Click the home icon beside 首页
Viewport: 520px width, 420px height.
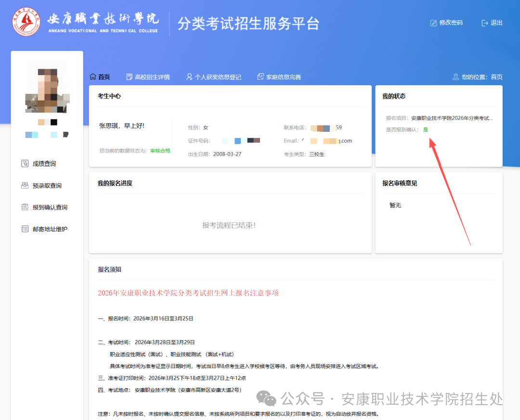(93, 77)
